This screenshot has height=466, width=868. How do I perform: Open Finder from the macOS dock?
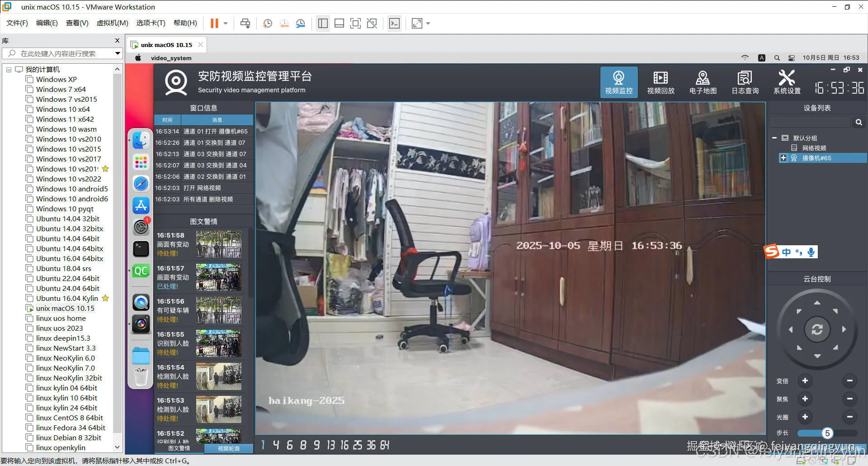(x=141, y=140)
